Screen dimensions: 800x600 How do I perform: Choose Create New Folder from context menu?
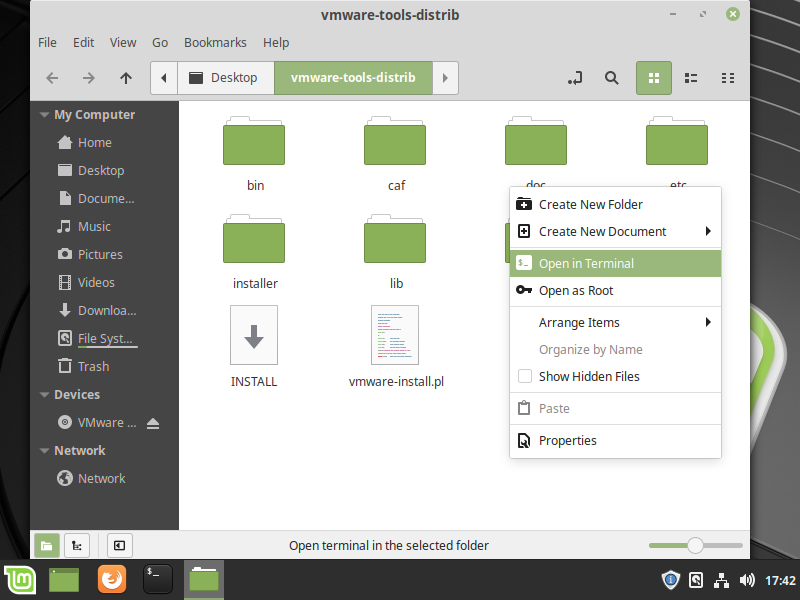pos(615,205)
